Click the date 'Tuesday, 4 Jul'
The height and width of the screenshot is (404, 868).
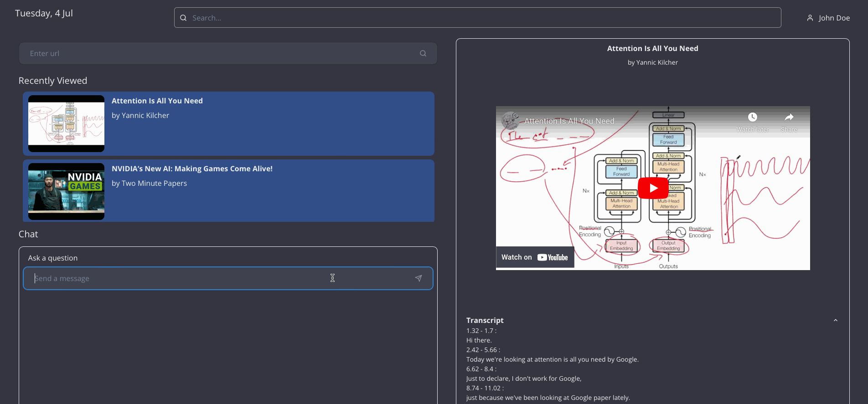[44, 13]
